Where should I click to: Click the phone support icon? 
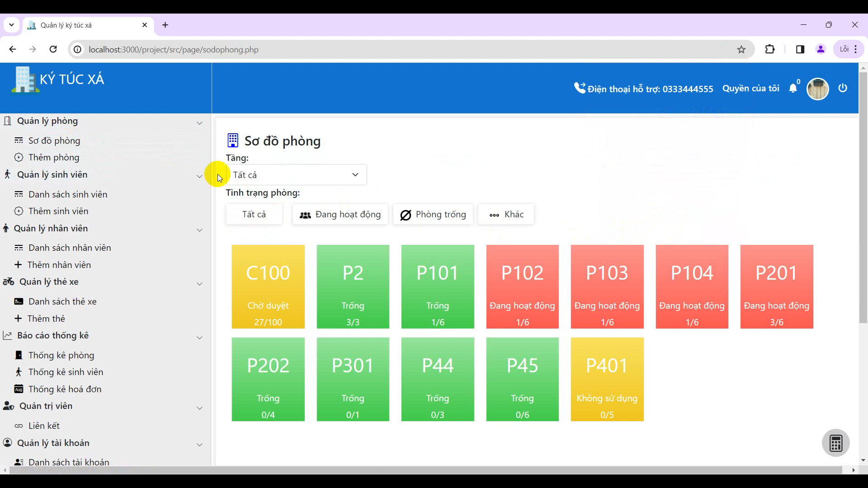pyautogui.click(x=579, y=88)
